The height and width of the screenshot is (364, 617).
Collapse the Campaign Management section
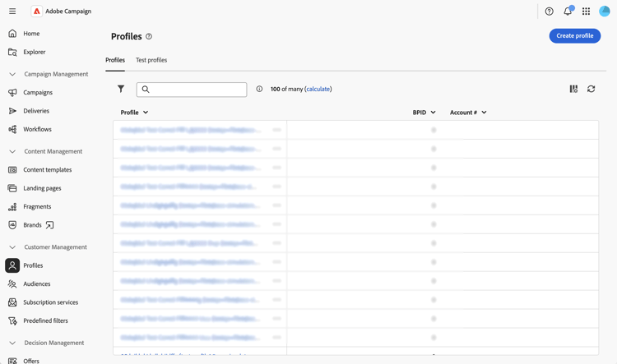(12, 74)
